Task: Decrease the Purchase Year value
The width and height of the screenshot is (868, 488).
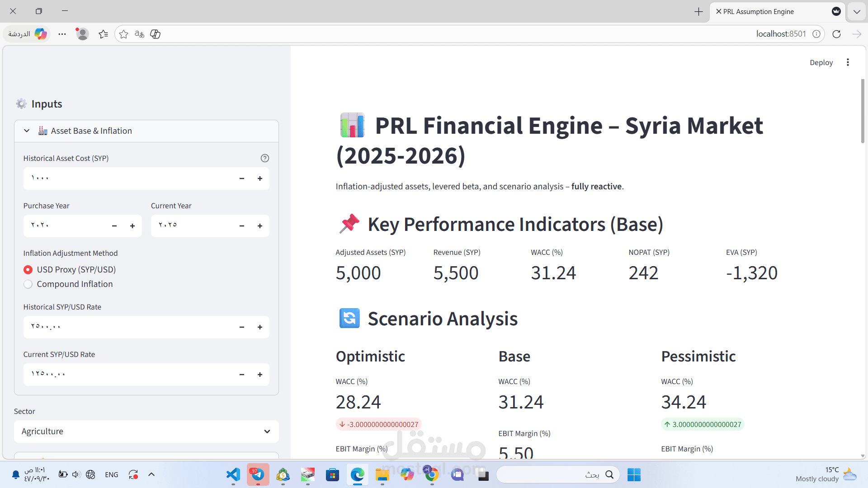Action: point(114,226)
